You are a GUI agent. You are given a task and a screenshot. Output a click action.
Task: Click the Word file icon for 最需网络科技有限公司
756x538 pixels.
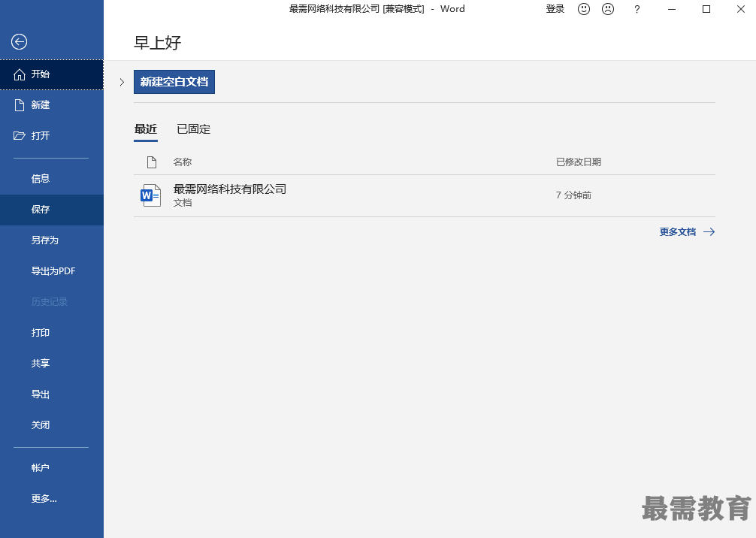[x=150, y=195]
